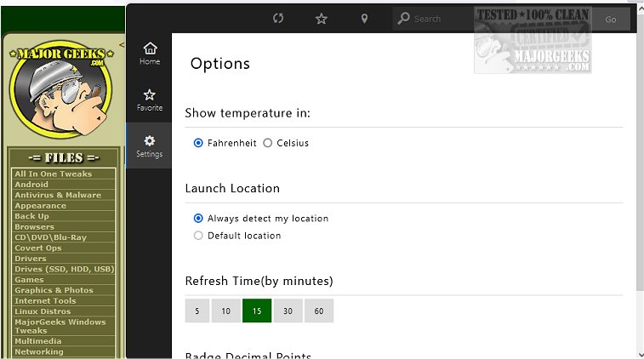Viewport: 644px width, 359px height.
Task: Choose the Default location option
Action: 199,236
